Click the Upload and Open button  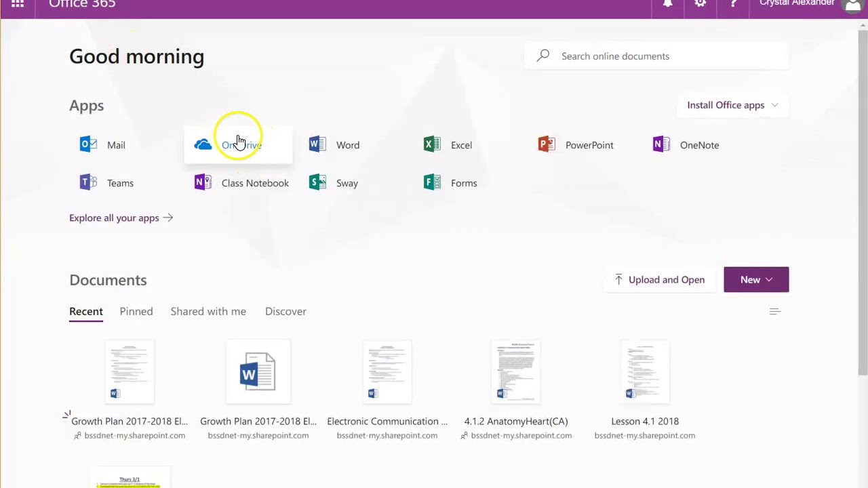660,279
